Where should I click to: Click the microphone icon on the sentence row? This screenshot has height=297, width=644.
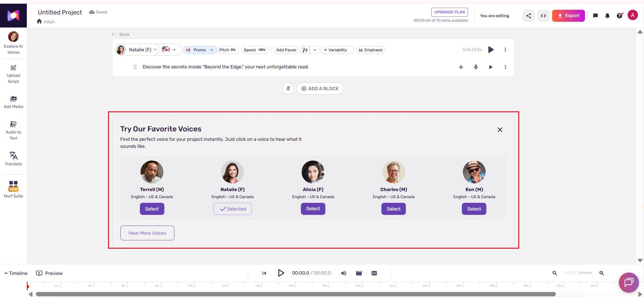(476, 67)
